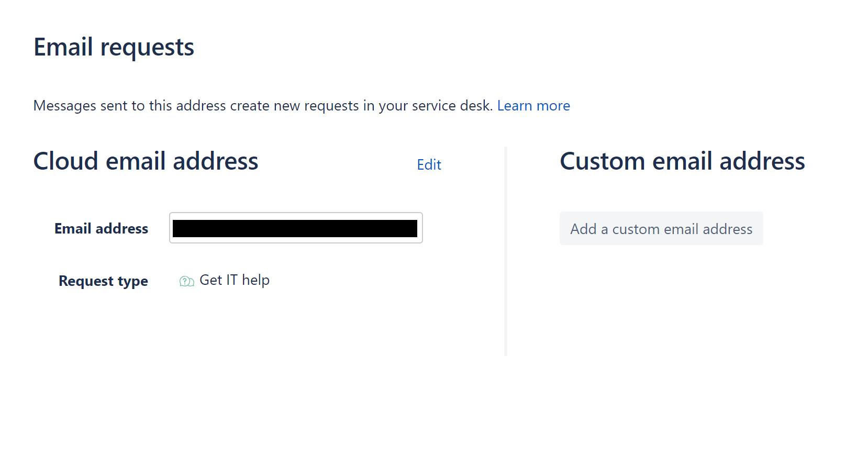
Task: Click the Email requests page heading
Action: click(x=114, y=48)
